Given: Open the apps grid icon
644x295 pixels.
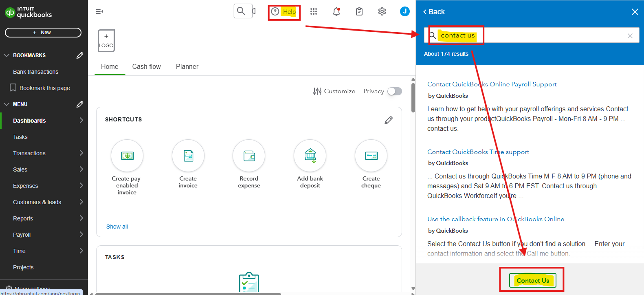Looking at the screenshot, I should pos(313,12).
